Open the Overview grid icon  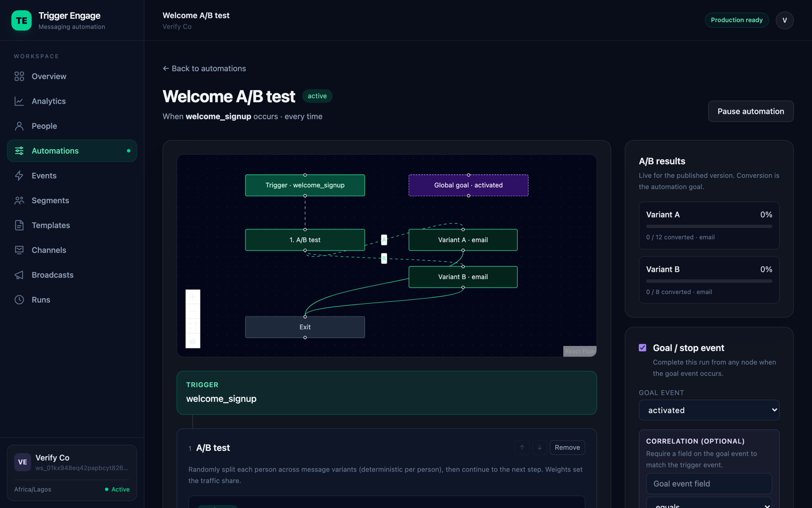[19, 76]
